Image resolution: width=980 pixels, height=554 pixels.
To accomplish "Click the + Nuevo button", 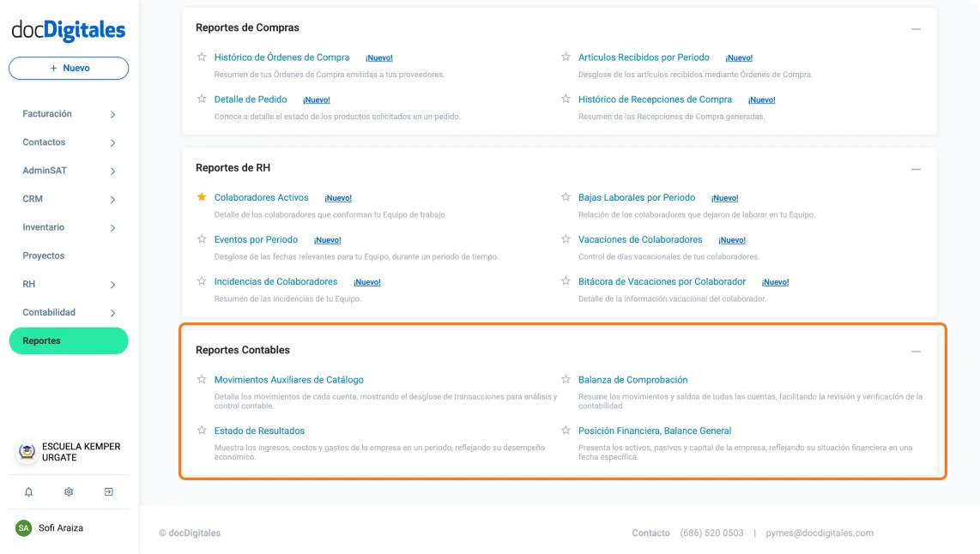I will [x=68, y=68].
